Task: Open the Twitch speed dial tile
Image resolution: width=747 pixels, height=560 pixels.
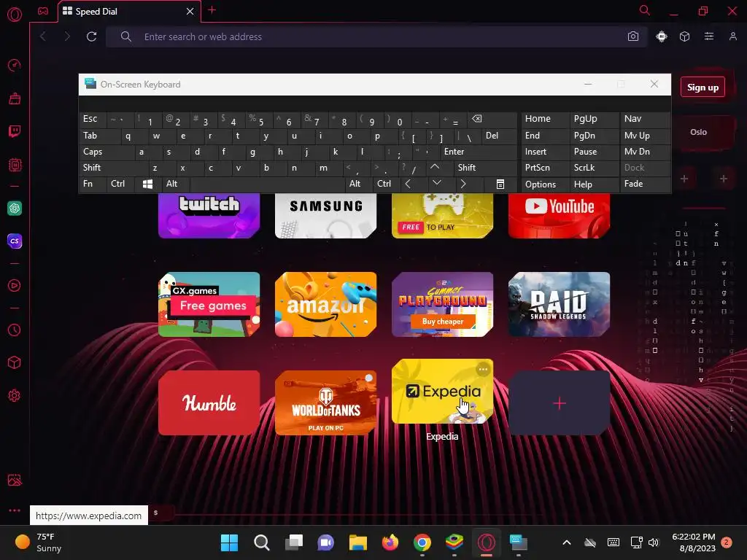Action: click(x=209, y=215)
